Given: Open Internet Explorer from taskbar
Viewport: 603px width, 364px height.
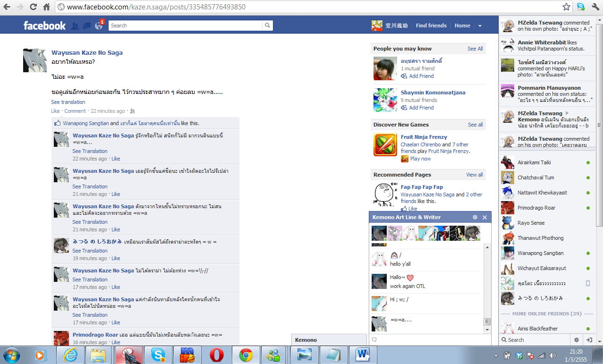Looking at the screenshot, I should click(x=70, y=355).
